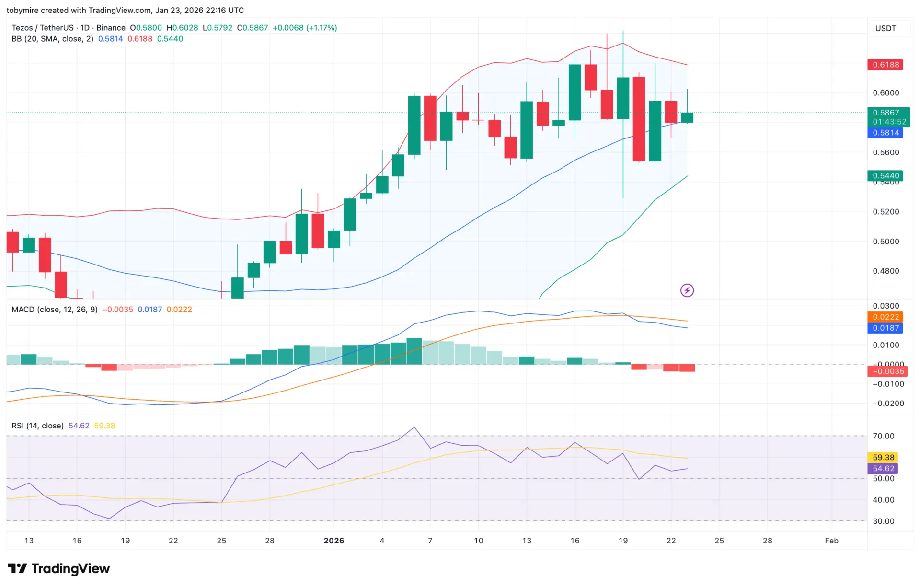Click the purple 54.62 RSI value flag
Screen dimensions: 920x588
pos(883,469)
